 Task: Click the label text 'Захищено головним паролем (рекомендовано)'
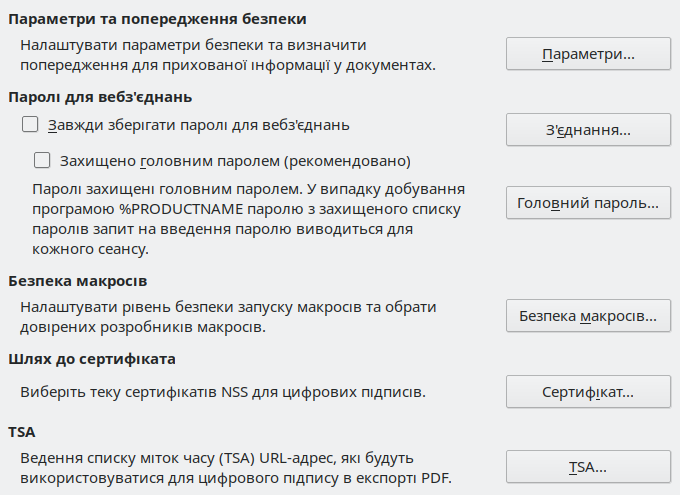(x=236, y=159)
